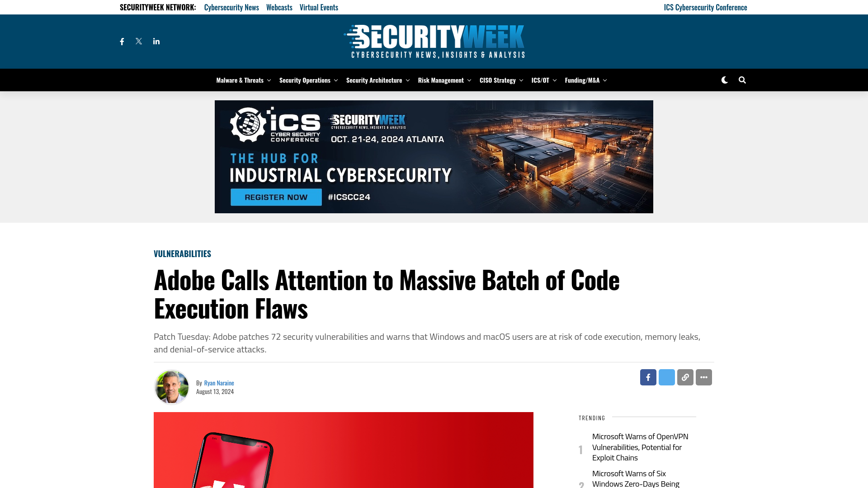The height and width of the screenshot is (488, 868).
Task: Click the VULNERABILITIES category label
Action: [x=183, y=253]
